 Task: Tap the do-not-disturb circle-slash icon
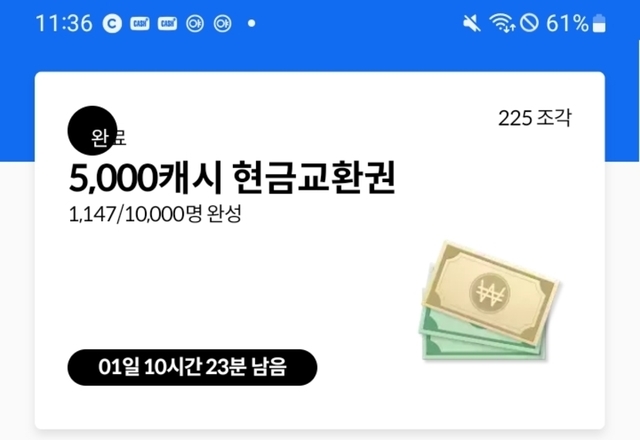click(529, 23)
